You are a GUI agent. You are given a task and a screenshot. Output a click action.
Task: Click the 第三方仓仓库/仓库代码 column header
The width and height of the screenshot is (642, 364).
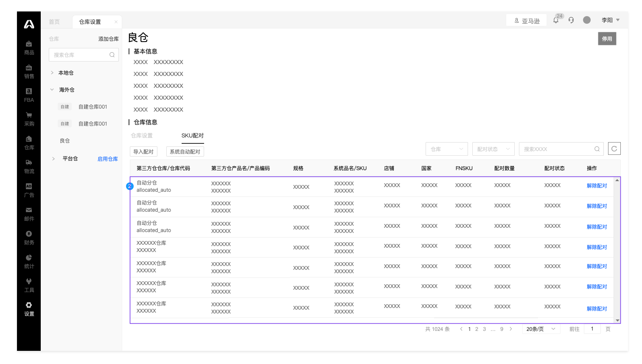(163, 168)
